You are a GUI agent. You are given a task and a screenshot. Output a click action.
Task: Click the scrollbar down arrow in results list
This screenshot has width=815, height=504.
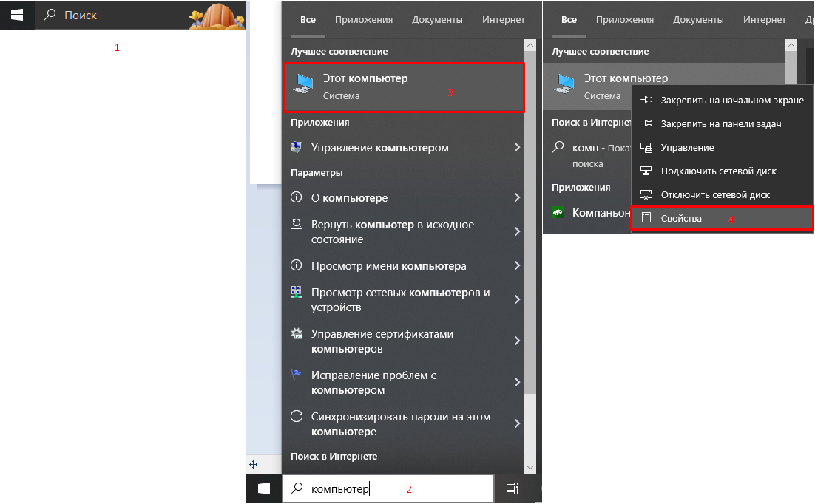[x=530, y=467]
